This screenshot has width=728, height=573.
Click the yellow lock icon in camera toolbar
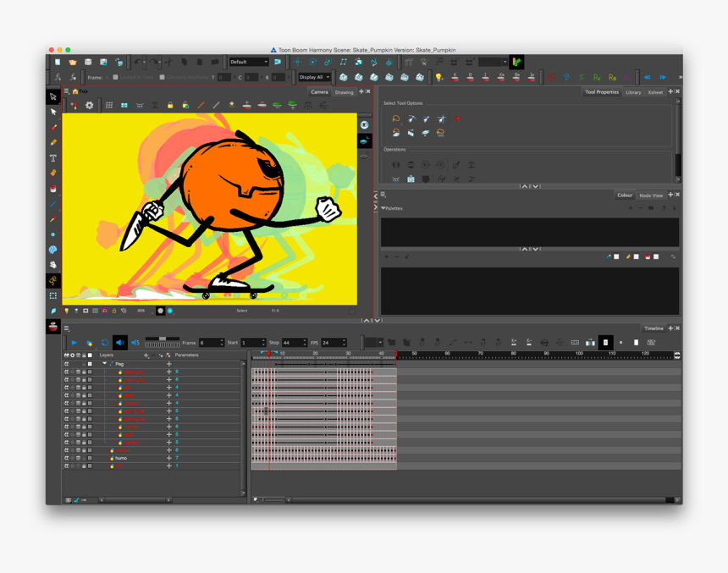pos(170,106)
